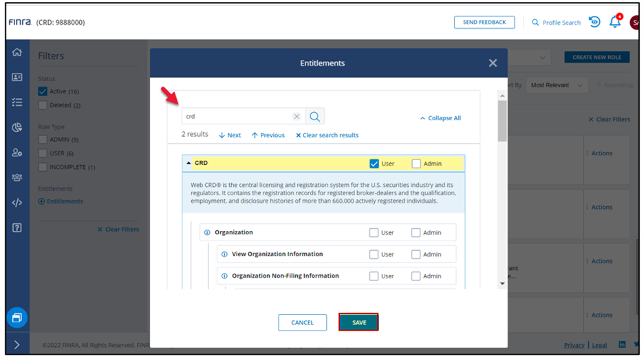Open the developer code icon in sidebar
644x356 pixels.
pos(17,203)
